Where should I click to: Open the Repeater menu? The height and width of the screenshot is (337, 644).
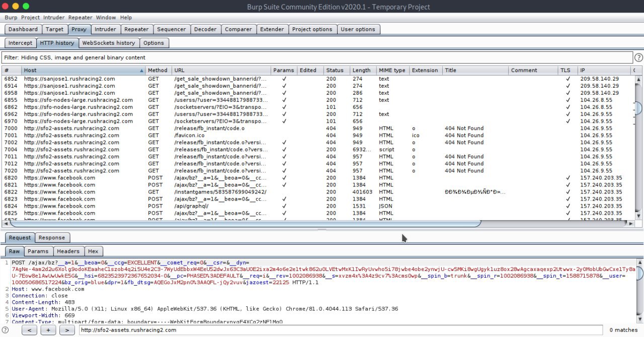coord(80,18)
